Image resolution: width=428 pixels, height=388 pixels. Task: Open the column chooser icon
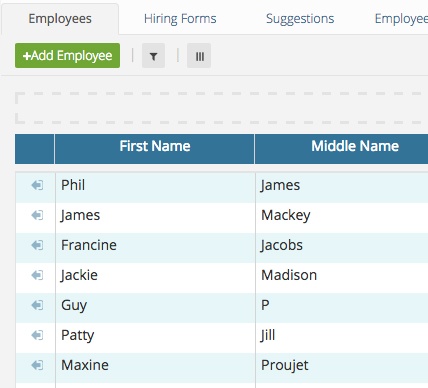[x=199, y=56]
